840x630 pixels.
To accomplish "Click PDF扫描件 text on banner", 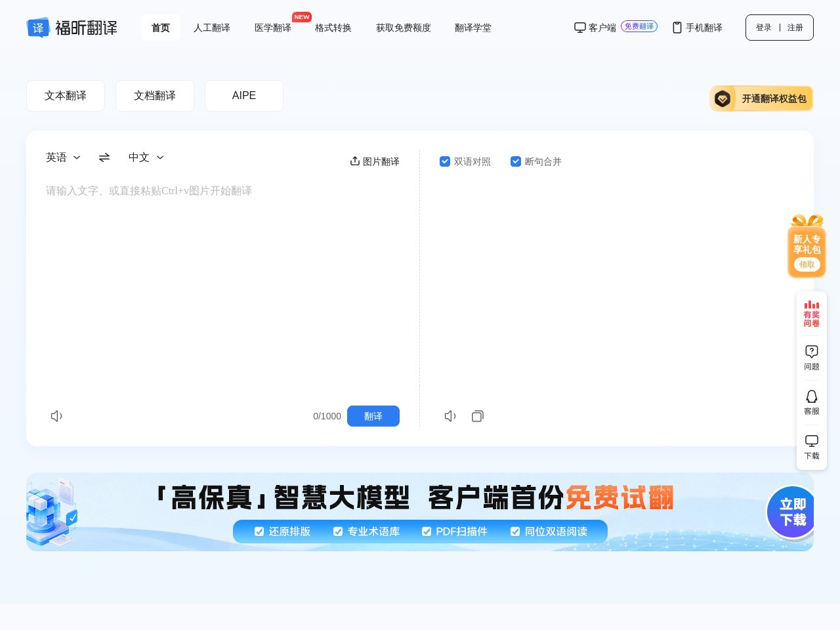I will pyautogui.click(x=462, y=532).
